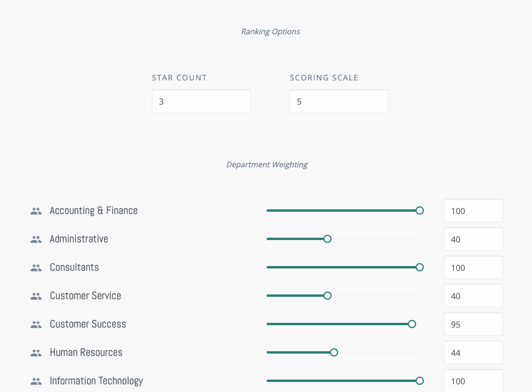
Task: Select the Information Technology weight value box
Action: tap(473, 381)
